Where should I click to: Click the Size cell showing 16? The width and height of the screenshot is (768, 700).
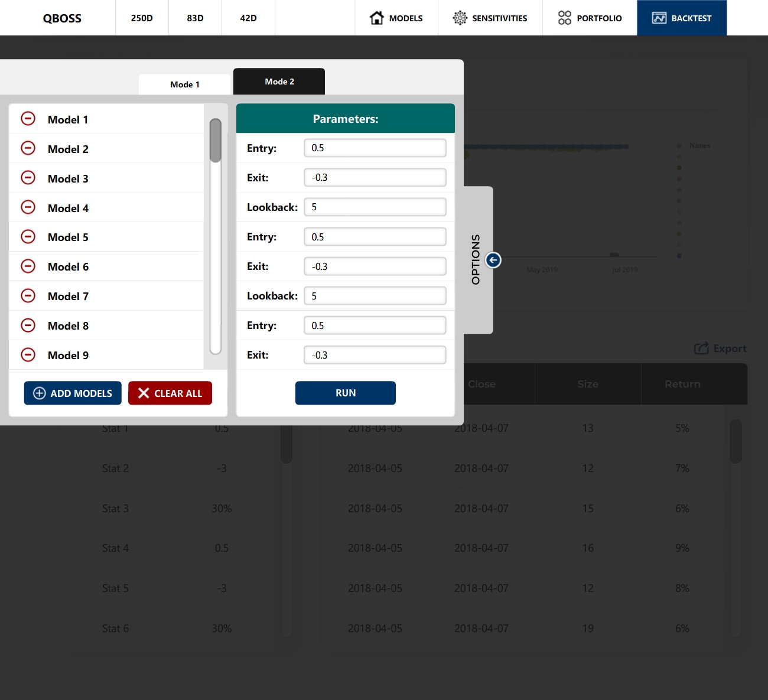[x=588, y=548]
